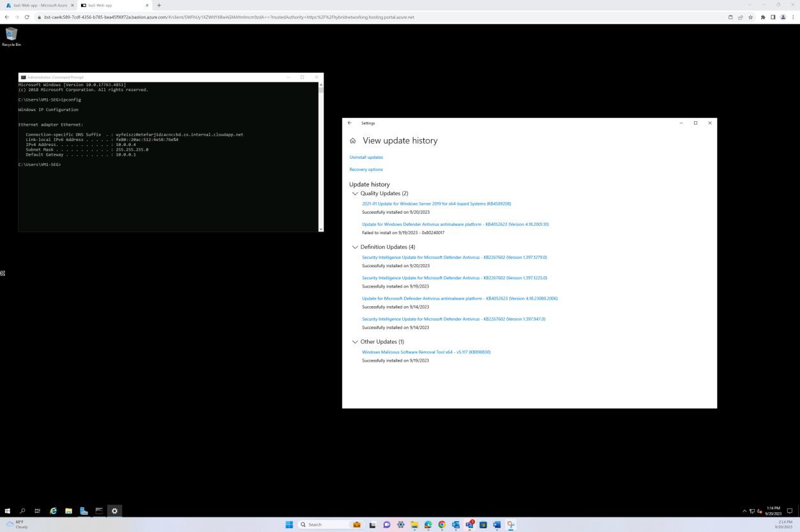Open Server Manager from the VM taskbar
Screen dimensions: 800x532
pos(84,511)
